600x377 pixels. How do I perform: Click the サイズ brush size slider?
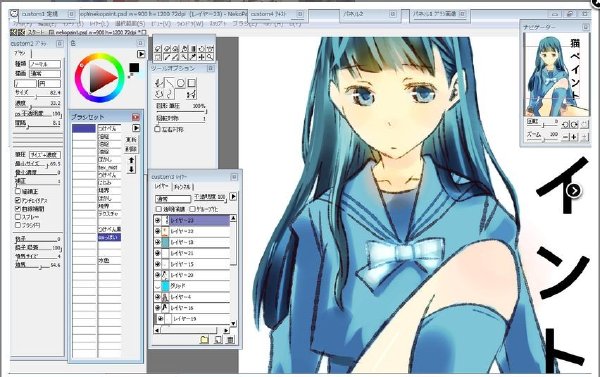tap(37, 97)
